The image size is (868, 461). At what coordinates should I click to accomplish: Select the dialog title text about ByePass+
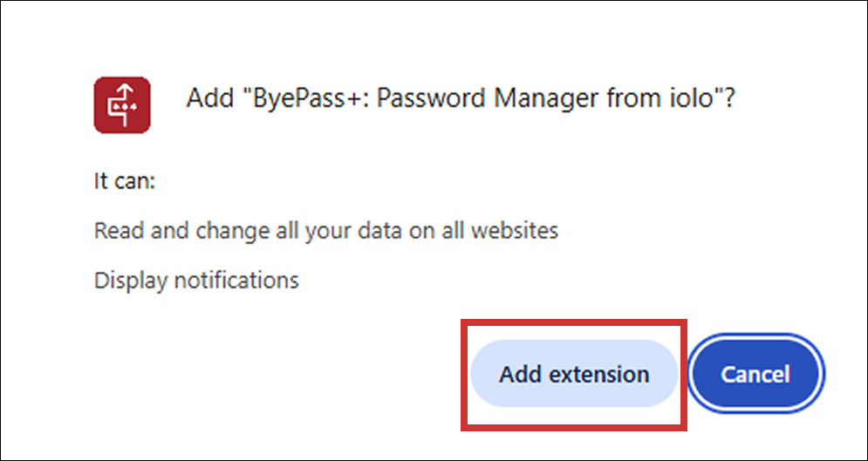[x=460, y=99]
